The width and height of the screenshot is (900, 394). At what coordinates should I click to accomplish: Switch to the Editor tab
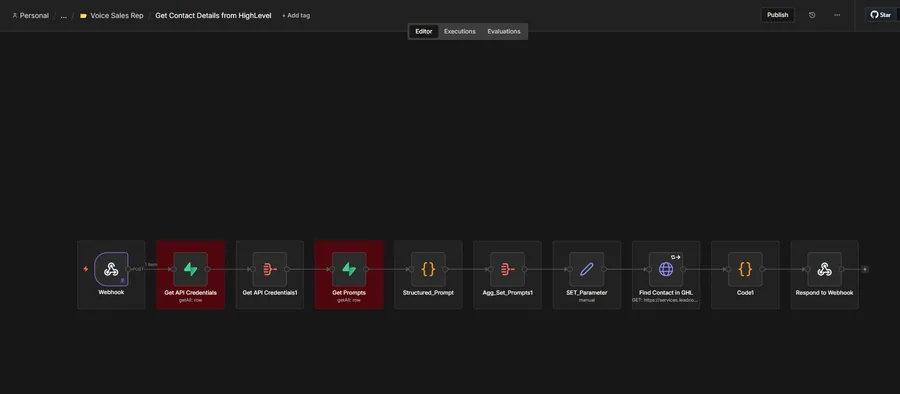coord(424,32)
